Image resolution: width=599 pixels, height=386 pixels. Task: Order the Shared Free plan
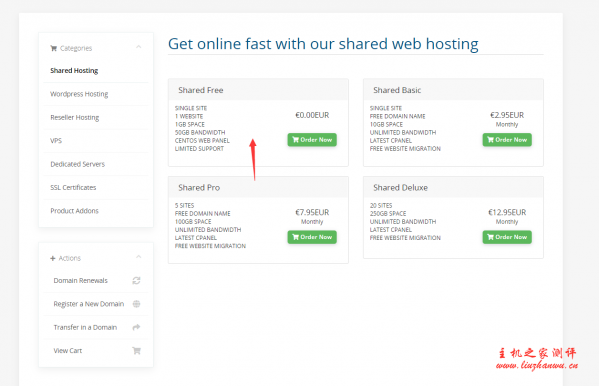(x=312, y=139)
